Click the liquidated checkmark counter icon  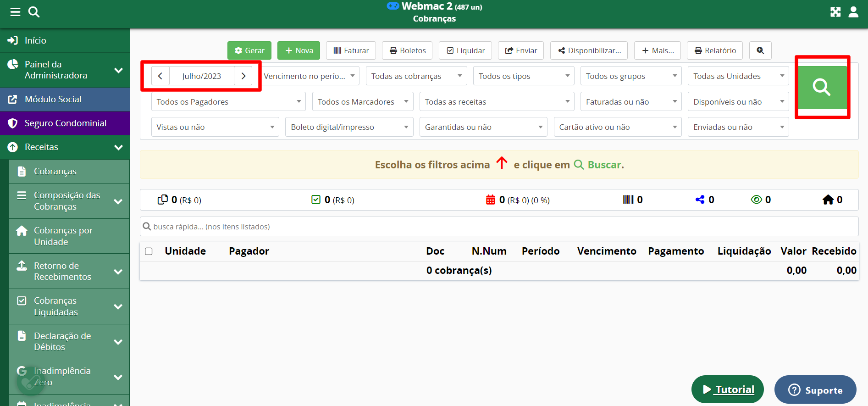(316, 200)
